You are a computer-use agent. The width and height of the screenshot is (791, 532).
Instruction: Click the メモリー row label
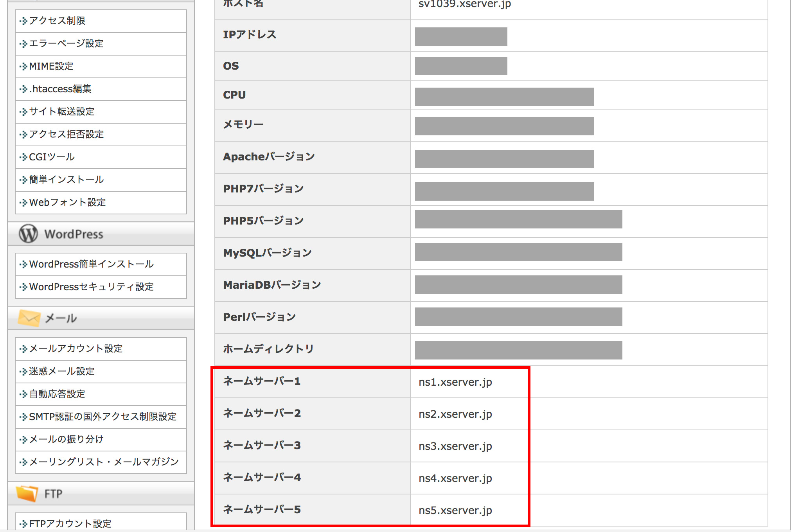pos(243,125)
